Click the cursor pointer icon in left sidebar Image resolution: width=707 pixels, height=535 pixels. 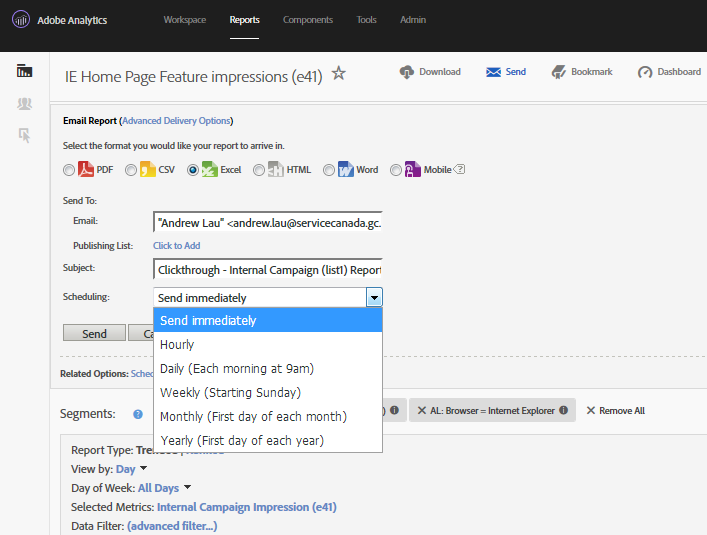[x=25, y=135]
